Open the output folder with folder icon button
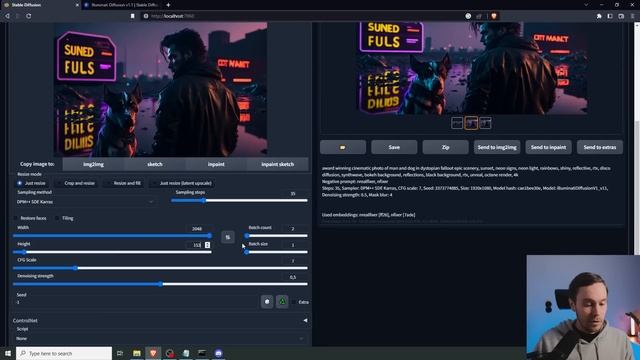 tap(343, 147)
